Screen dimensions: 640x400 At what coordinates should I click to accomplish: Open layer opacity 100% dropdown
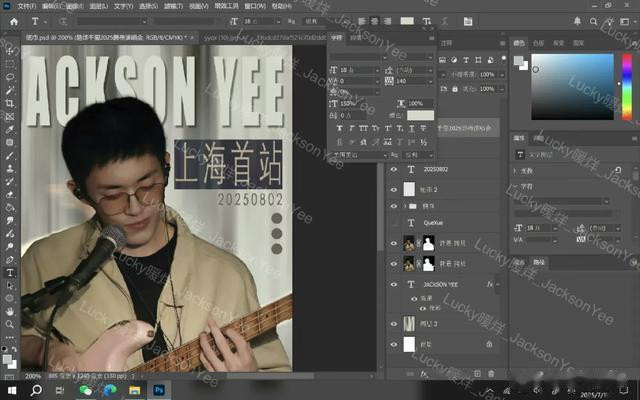502,75
